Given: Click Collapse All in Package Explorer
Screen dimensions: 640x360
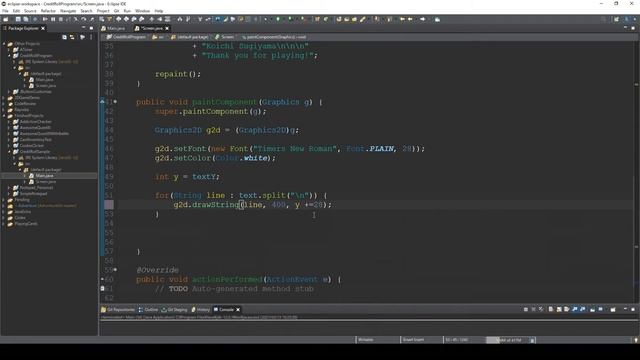Looking at the screenshot, I should click(x=64, y=37).
